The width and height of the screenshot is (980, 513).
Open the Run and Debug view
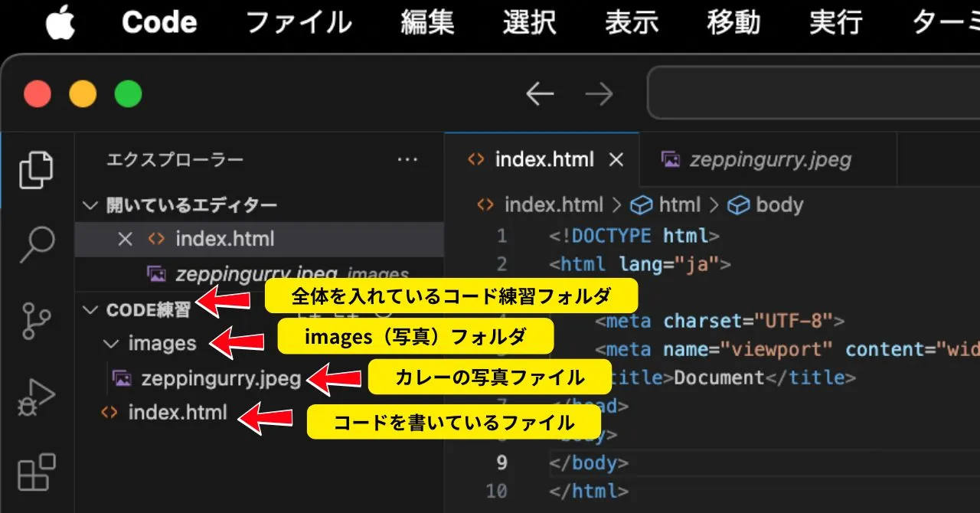pyautogui.click(x=36, y=397)
